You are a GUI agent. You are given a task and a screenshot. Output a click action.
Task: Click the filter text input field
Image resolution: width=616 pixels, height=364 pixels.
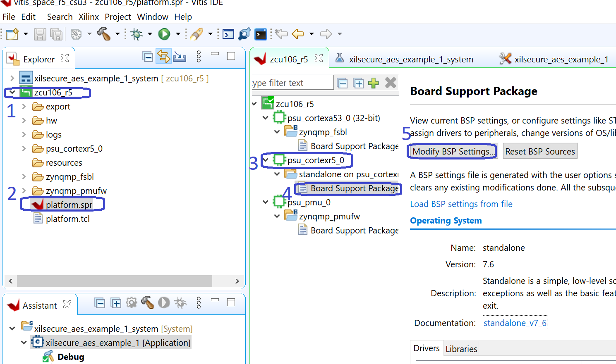click(292, 83)
